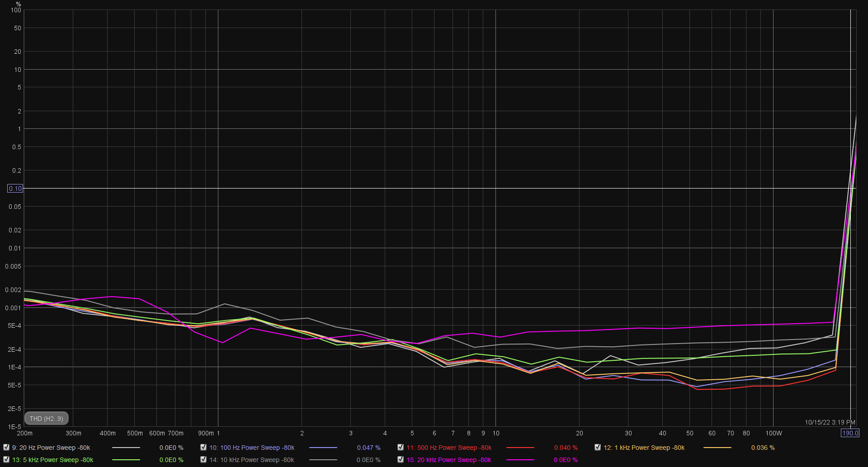Click the gray line sample for 10 kHz sweep
The image size is (868, 467).
click(x=323, y=460)
